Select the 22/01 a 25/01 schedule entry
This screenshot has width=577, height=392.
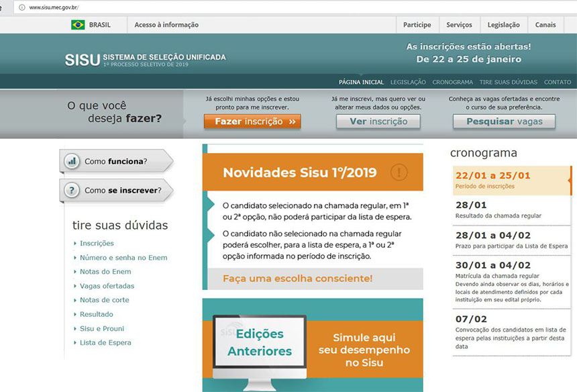[x=511, y=181]
